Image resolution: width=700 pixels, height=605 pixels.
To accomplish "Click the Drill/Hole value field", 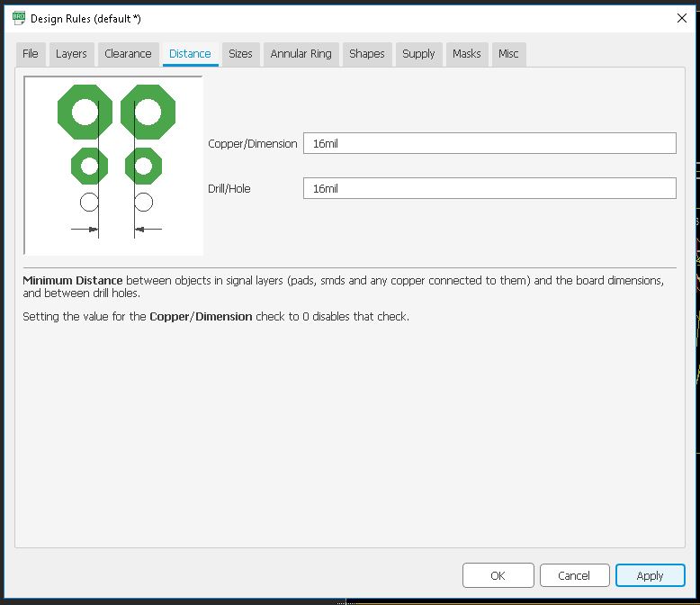I will pyautogui.click(x=489, y=188).
